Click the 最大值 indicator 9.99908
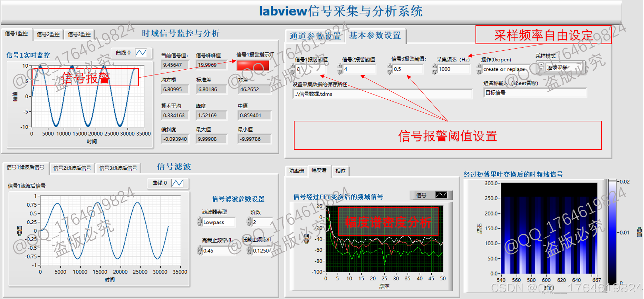Viewport: 644px width, 299px height. tap(211, 139)
